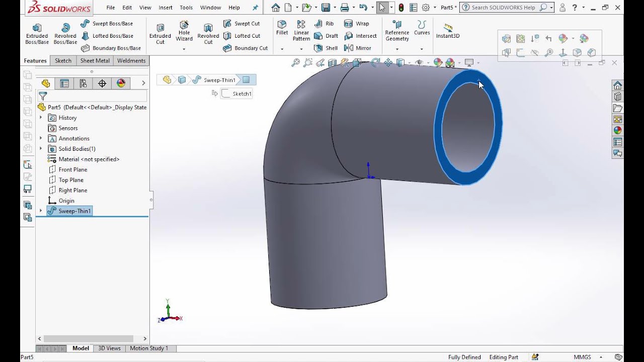644x362 pixels.
Task: Switch to the Sketch tab
Action: (x=63, y=61)
